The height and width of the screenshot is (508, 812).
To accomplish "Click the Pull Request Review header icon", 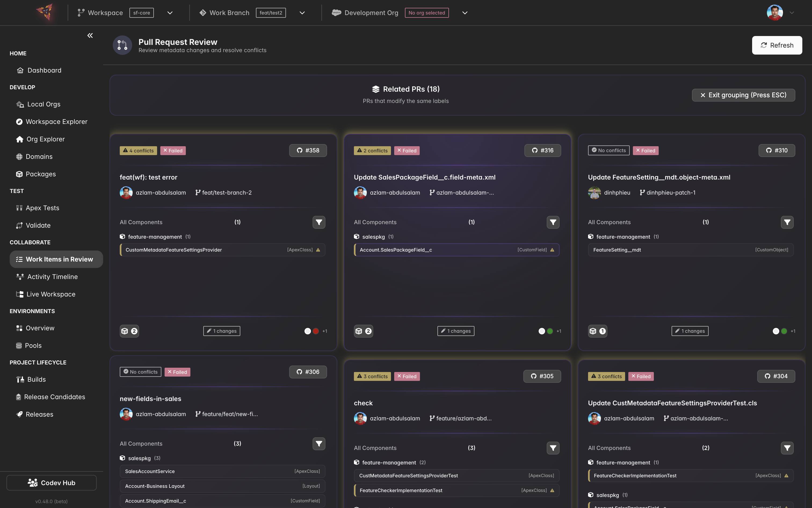I will 122,45.
